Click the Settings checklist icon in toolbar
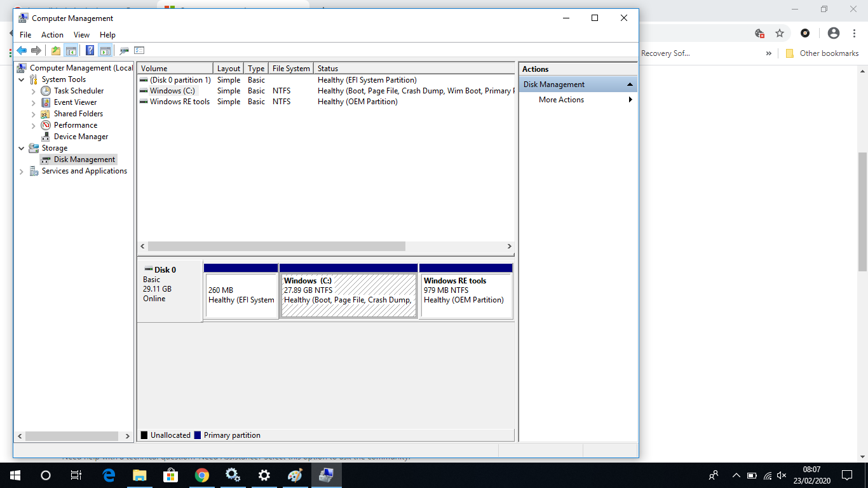 (139, 50)
